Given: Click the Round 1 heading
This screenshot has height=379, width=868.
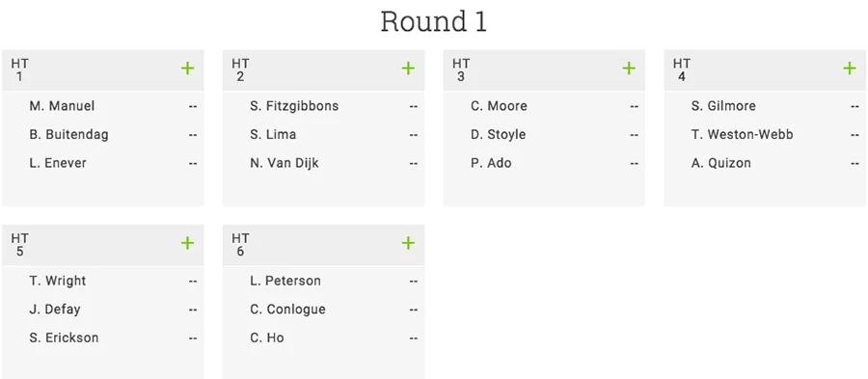Looking at the screenshot, I should point(433,22).
